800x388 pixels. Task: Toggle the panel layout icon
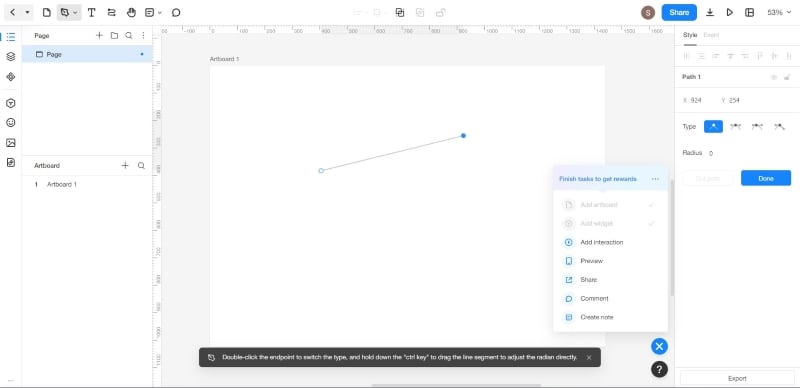tap(749, 12)
